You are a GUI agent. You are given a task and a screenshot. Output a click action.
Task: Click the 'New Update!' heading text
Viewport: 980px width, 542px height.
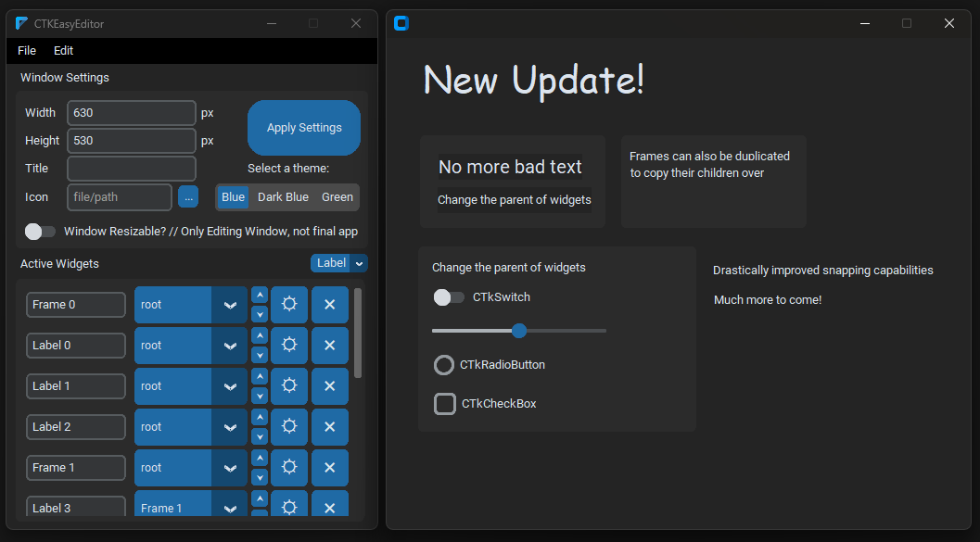tap(534, 81)
